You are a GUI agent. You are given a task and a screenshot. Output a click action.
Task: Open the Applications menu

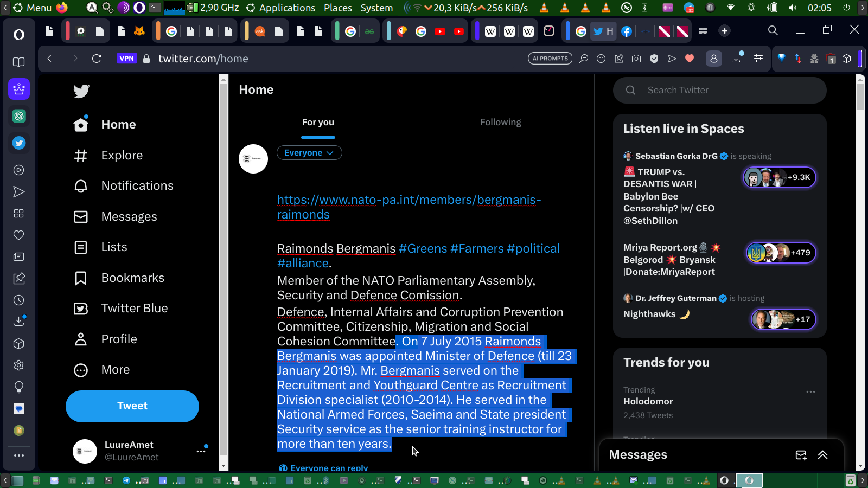287,8
